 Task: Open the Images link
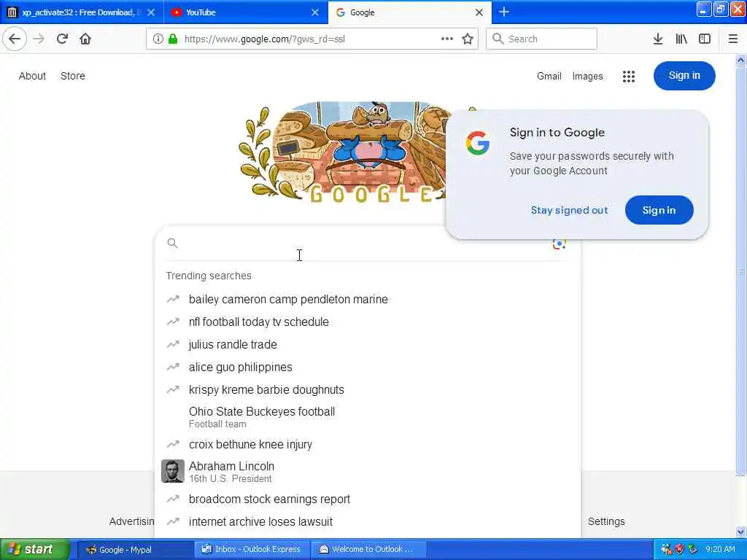tap(587, 76)
